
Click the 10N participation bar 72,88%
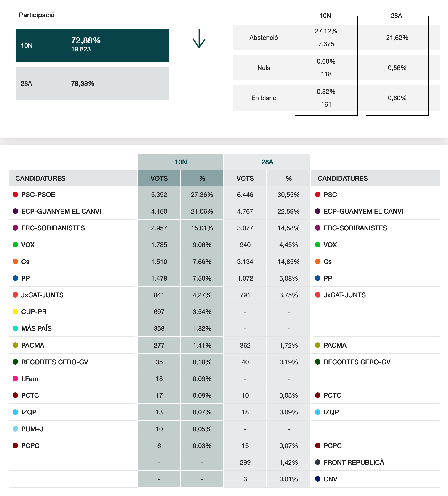coord(92,45)
